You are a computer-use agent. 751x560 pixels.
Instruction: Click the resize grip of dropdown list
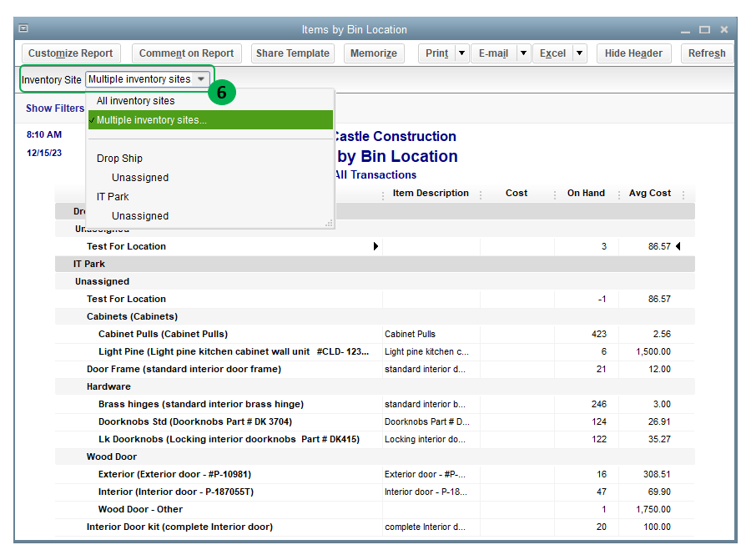329,223
